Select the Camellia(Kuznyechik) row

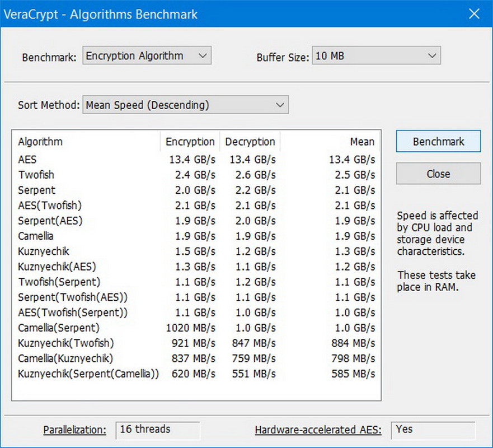pos(196,358)
